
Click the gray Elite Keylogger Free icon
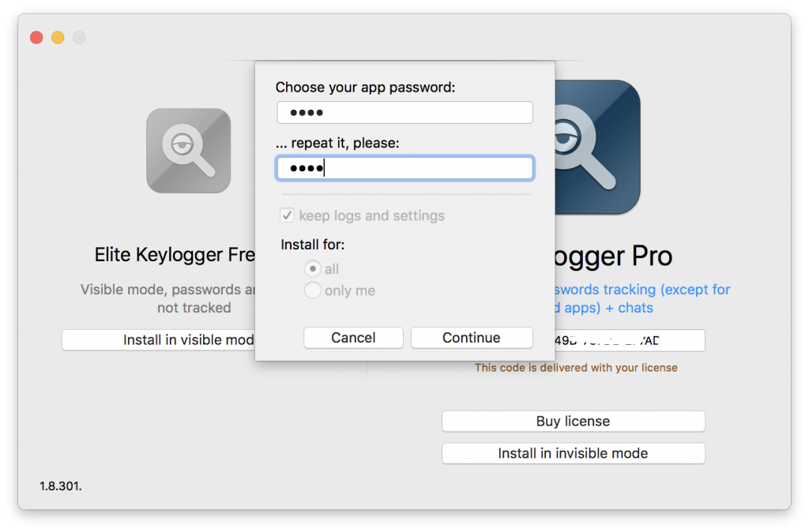188,151
